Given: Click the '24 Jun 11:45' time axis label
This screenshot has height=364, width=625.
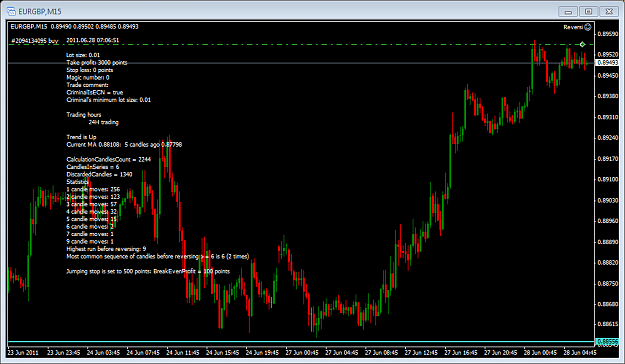Looking at the screenshot, I should coord(183,353).
